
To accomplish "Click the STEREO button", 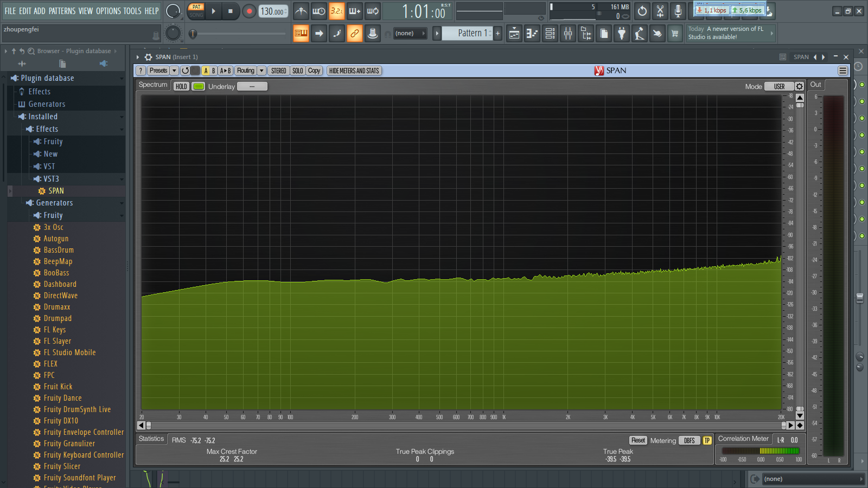I will [x=279, y=70].
